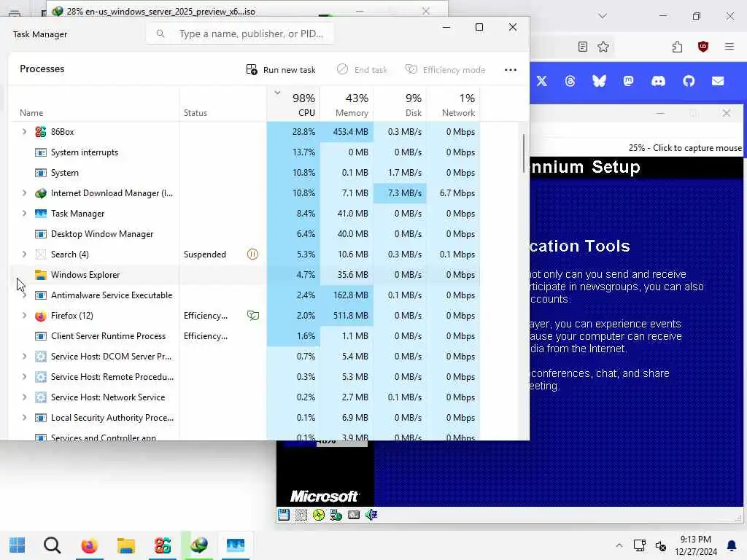Show hidden system tray icons chevron
The width and height of the screenshot is (747, 560).
619,545
